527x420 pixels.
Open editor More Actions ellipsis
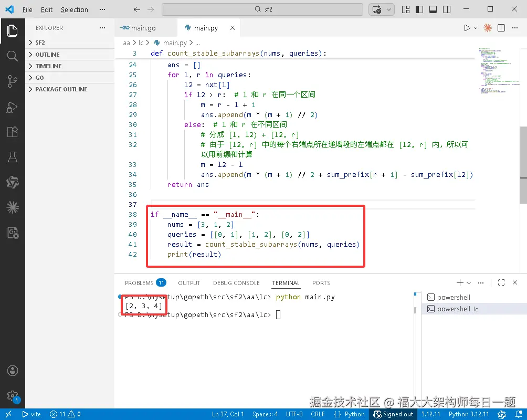pyautogui.click(x=515, y=28)
